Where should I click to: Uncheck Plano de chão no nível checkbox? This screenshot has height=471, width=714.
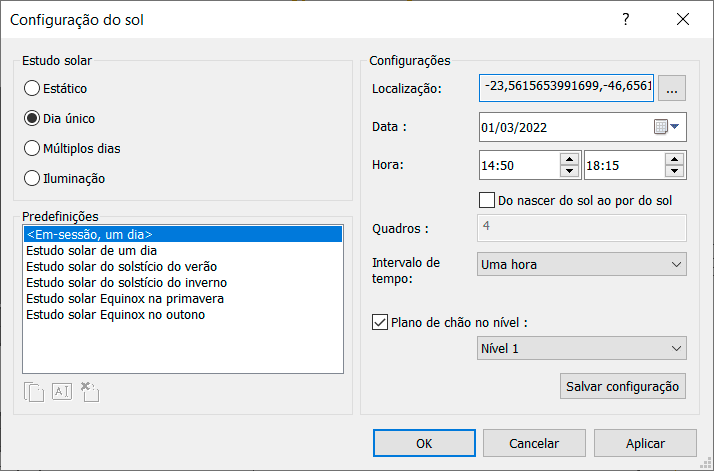379,322
